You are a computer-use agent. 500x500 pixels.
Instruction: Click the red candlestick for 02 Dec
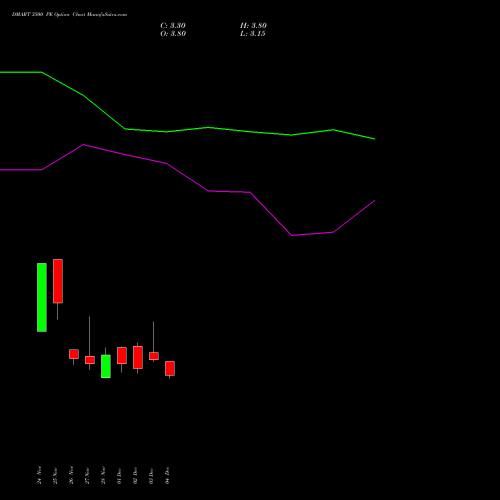pos(138,357)
